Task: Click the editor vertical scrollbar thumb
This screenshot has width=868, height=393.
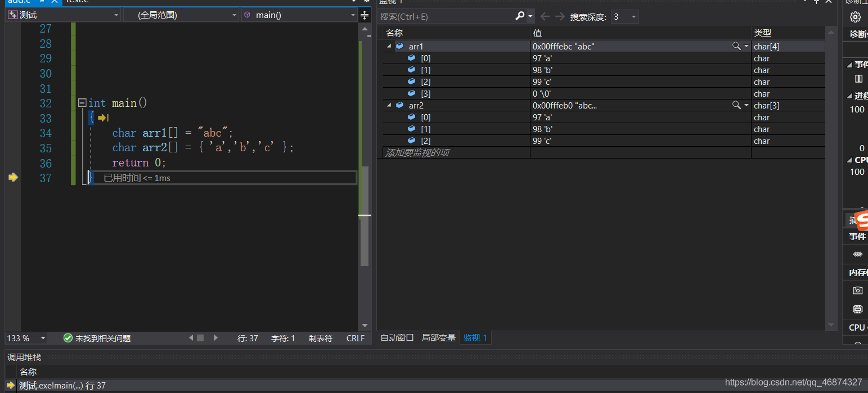Action: [365, 216]
